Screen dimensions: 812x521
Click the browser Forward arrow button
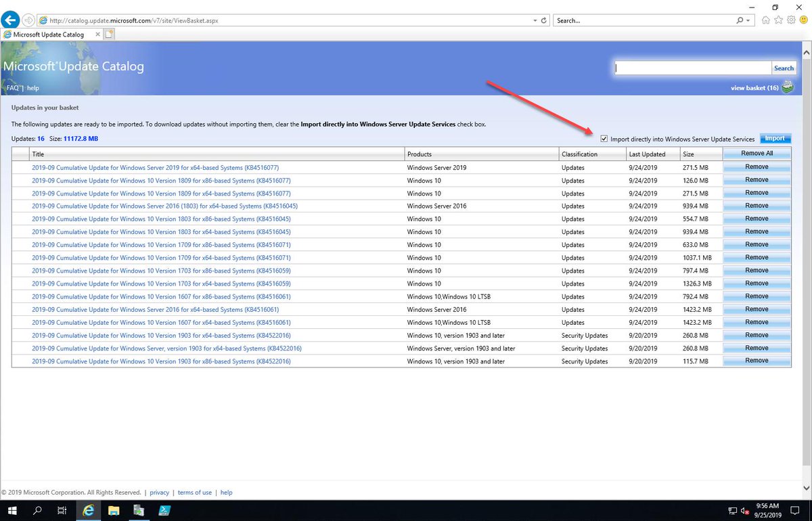click(x=28, y=20)
